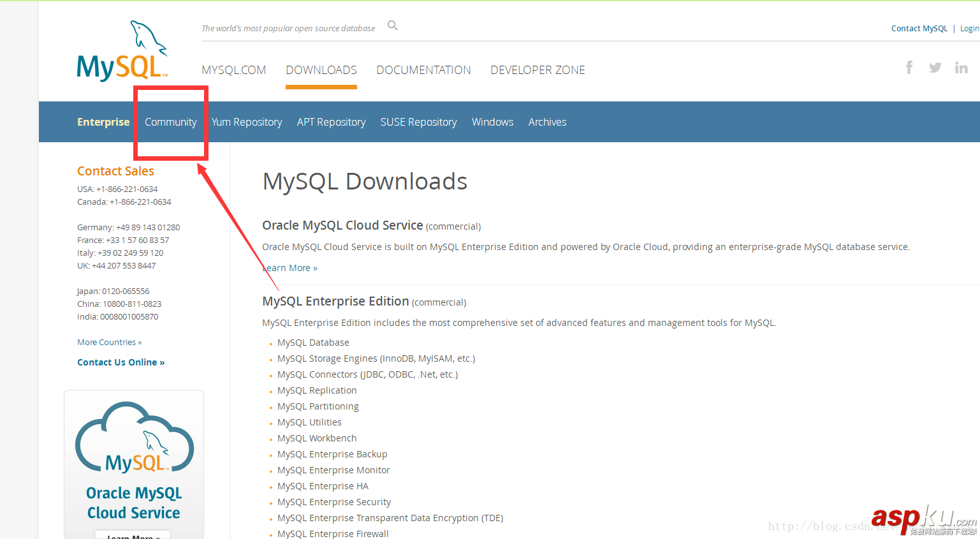
Task: Select the MySQL Downloads page heading
Action: [x=365, y=182]
